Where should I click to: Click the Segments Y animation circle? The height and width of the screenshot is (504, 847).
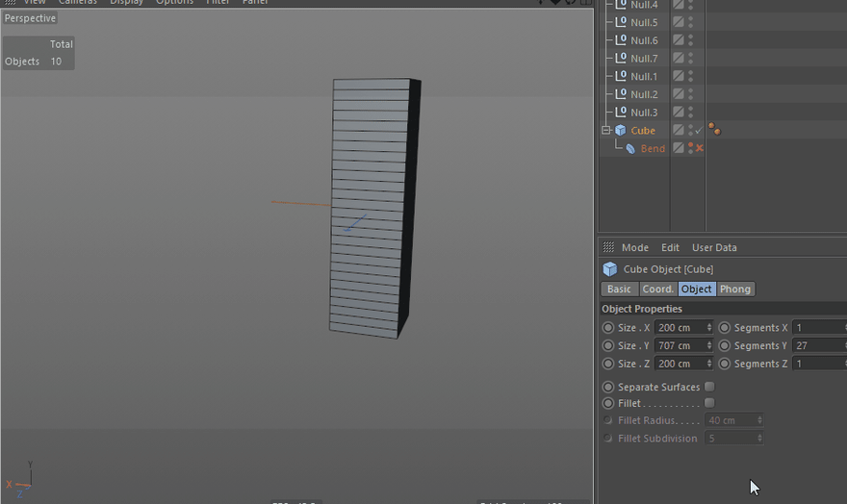tap(725, 345)
